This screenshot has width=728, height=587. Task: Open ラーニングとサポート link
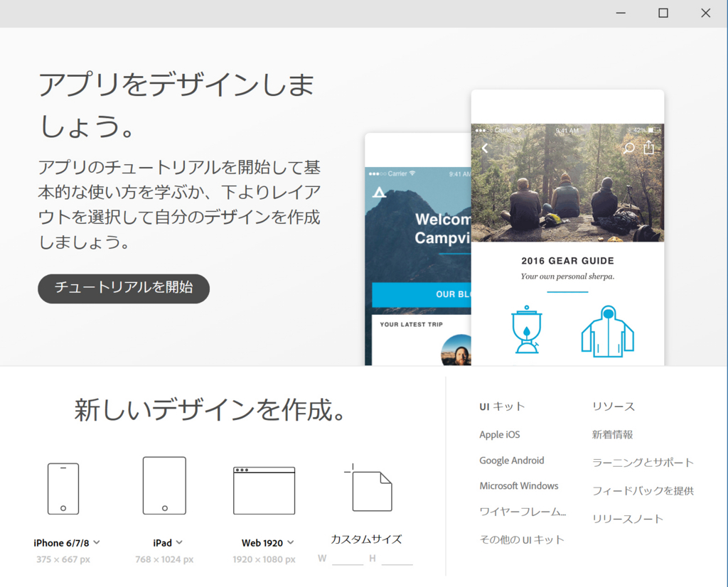click(643, 463)
